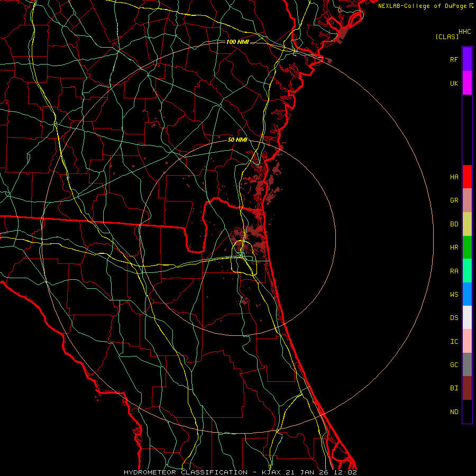Click the HR green legend swatch

[x=467, y=248]
